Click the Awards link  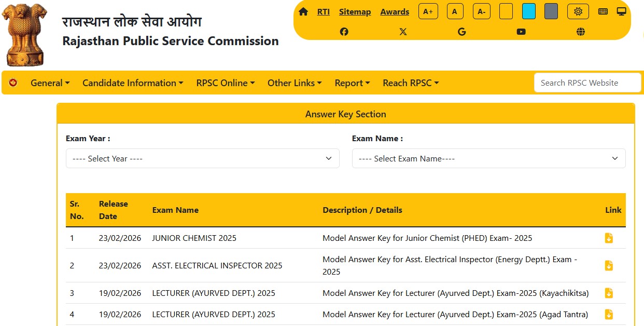(395, 11)
